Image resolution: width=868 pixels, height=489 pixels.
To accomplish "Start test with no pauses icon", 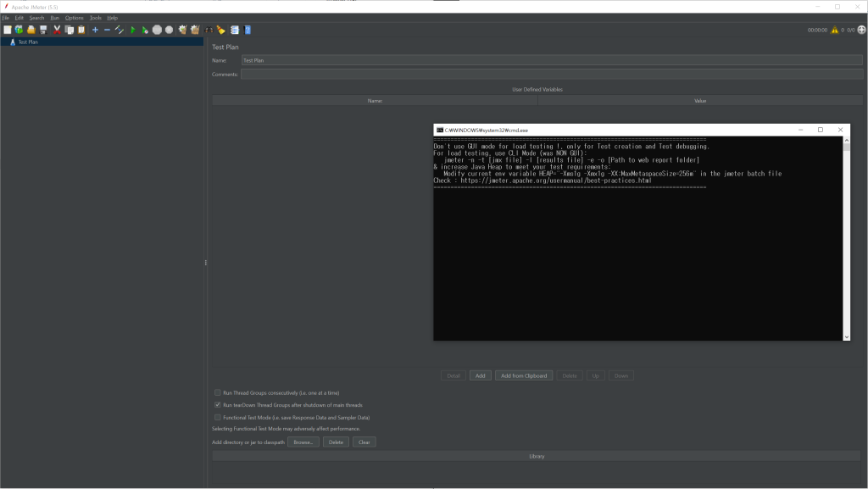I will [145, 30].
